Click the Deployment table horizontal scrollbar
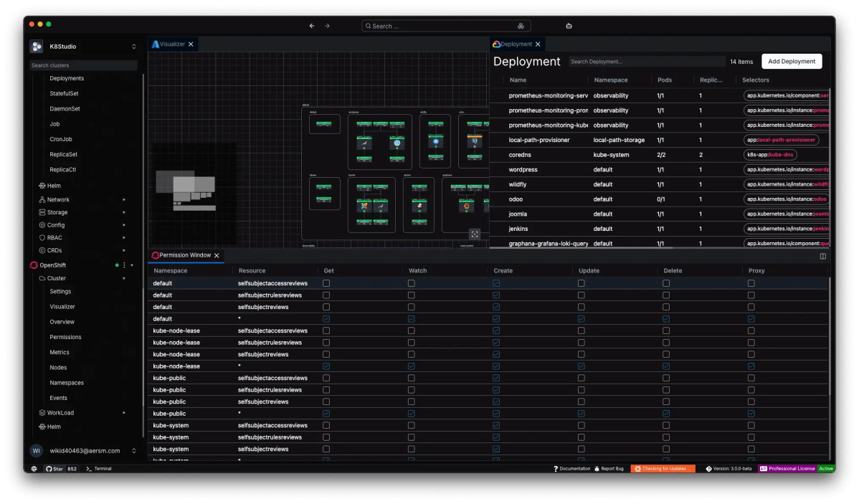 [x=581, y=248]
